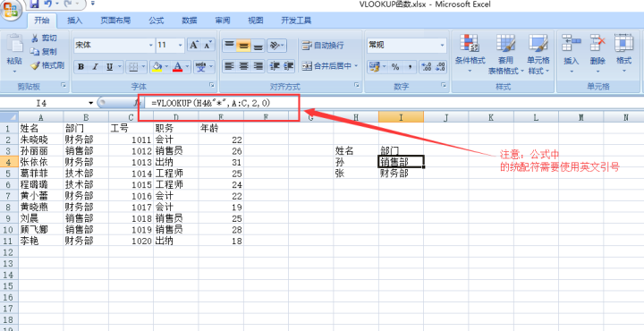Apply percent style
Screen dimensions: 644x331
(395, 66)
